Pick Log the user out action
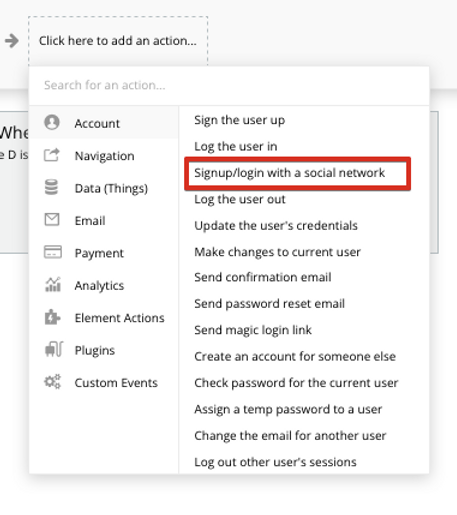This screenshot has width=457, height=515. [240, 199]
